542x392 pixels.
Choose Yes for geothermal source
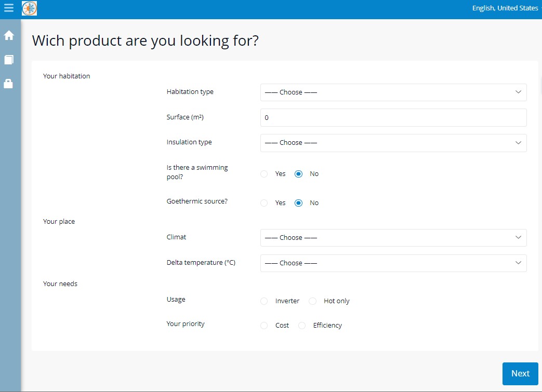[x=264, y=203]
